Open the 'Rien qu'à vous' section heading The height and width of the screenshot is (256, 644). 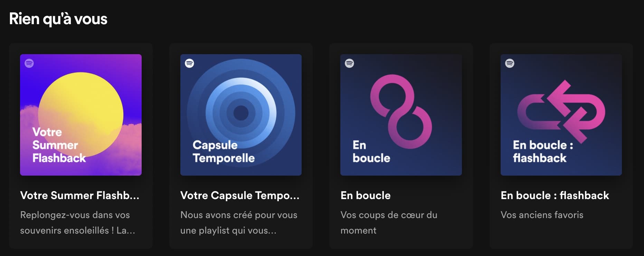tap(58, 19)
